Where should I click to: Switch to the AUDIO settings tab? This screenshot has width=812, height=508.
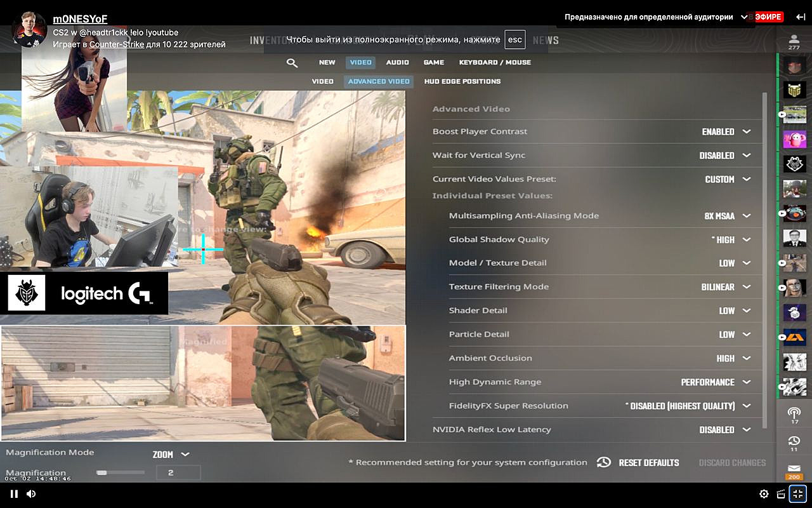[398, 63]
